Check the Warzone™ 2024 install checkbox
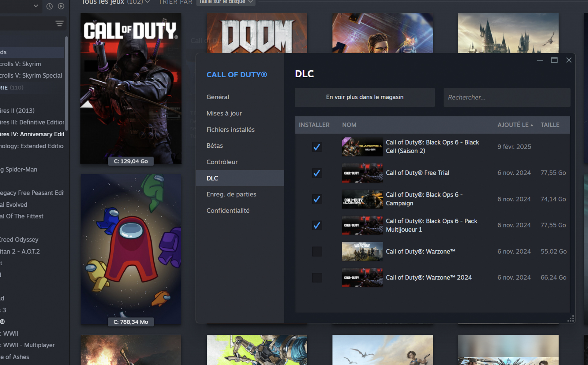Screen dimensions: 588x365 [x=317, y=278]
